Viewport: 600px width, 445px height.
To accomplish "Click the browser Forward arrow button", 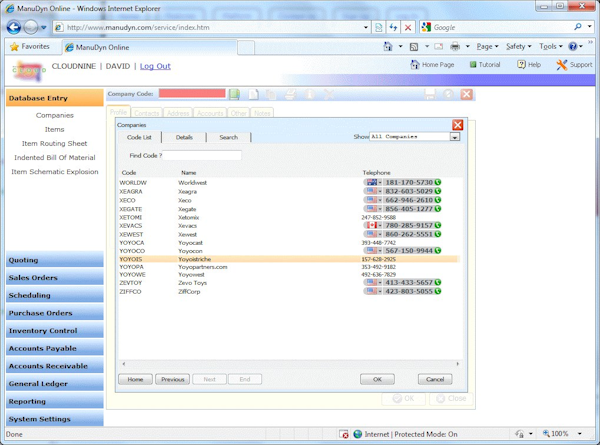I will [x=31, y=27].
